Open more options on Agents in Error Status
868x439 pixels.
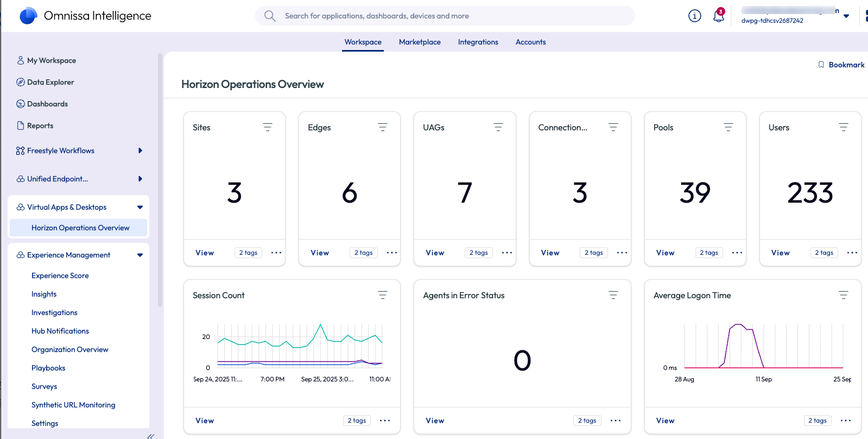click(615, 421)
